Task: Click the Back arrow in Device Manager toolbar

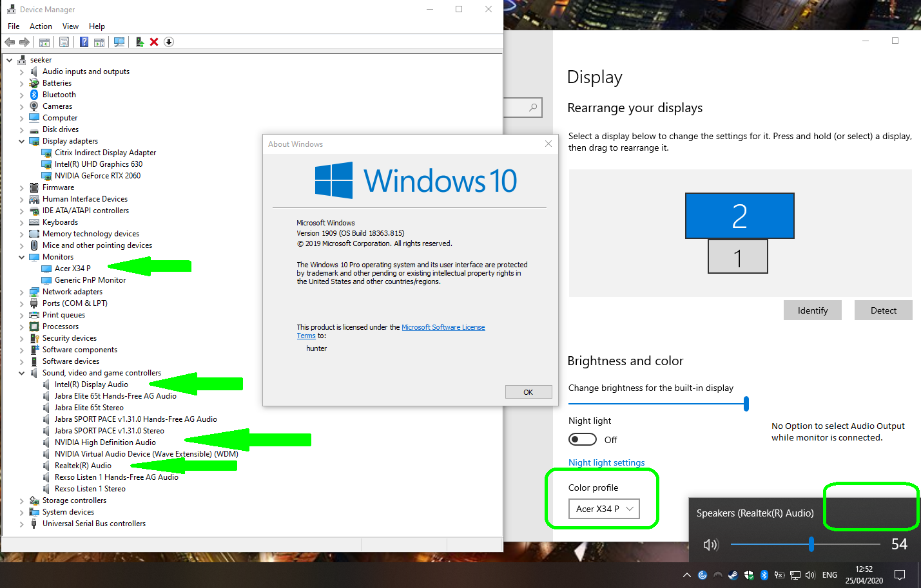Action: (10, 42)
